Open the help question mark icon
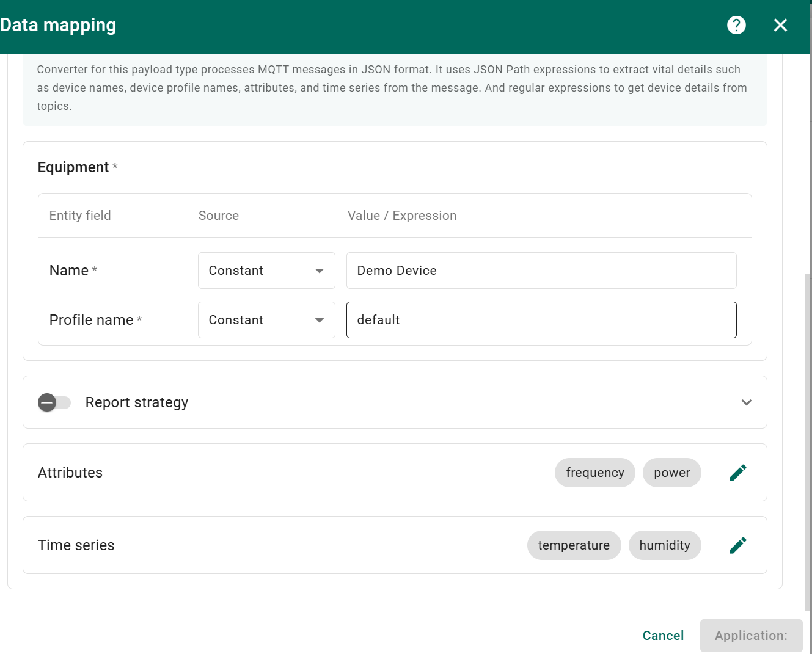The width and height of the screenshot is (812, 654). click(736, 25)
